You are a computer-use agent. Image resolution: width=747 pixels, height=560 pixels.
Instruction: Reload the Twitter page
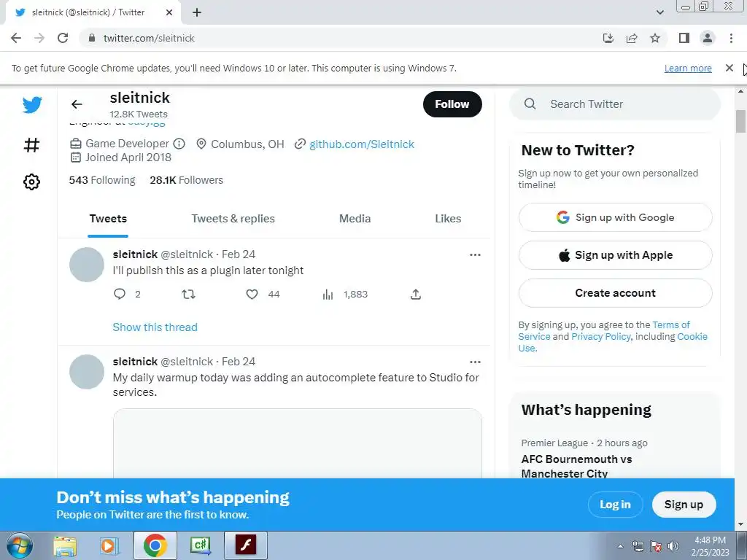(63, 38)
